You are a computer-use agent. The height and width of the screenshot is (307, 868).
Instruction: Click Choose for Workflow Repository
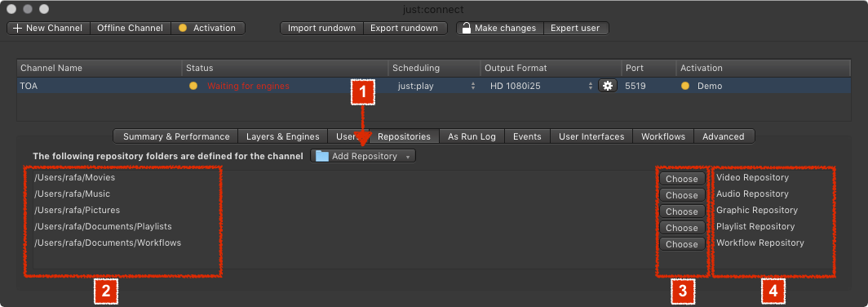[x=681, y=244]
